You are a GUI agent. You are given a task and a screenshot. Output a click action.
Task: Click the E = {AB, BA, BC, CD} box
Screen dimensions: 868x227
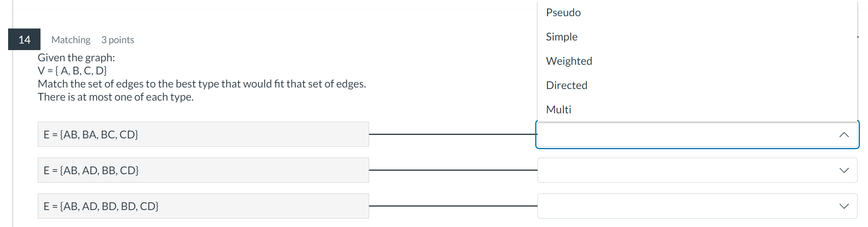click(x=203, y=135)
